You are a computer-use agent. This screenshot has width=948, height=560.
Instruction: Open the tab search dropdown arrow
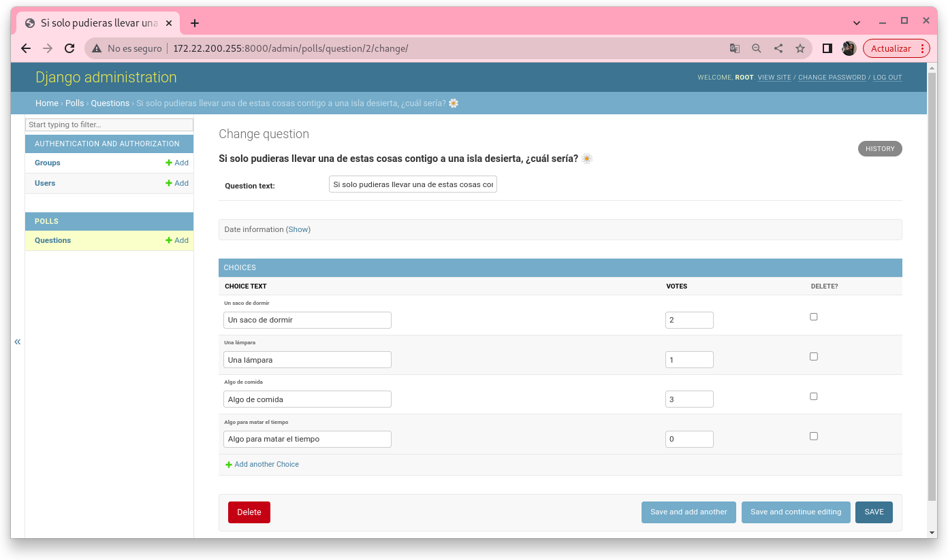pos(856,22)
